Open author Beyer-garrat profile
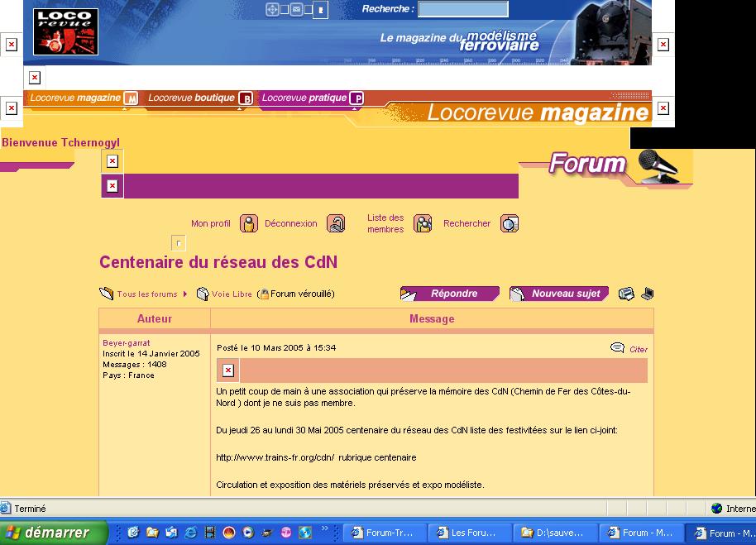Screen dimensions: 756x545 pyautogui.click(x=127, y=342)
